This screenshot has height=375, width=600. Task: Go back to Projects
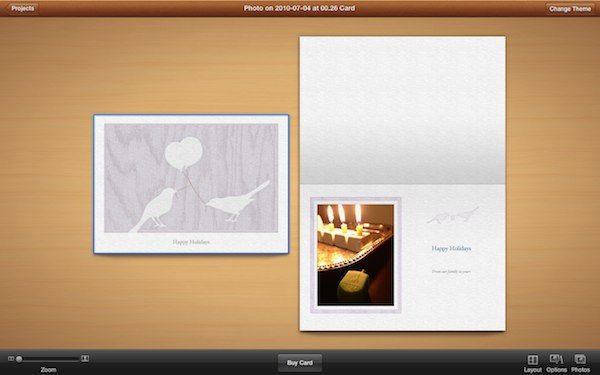23,8
